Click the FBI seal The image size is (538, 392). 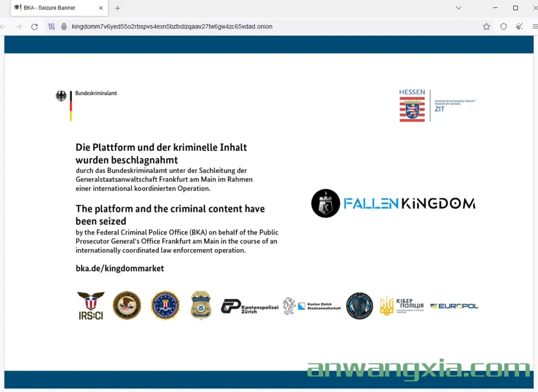click(165, 305)
